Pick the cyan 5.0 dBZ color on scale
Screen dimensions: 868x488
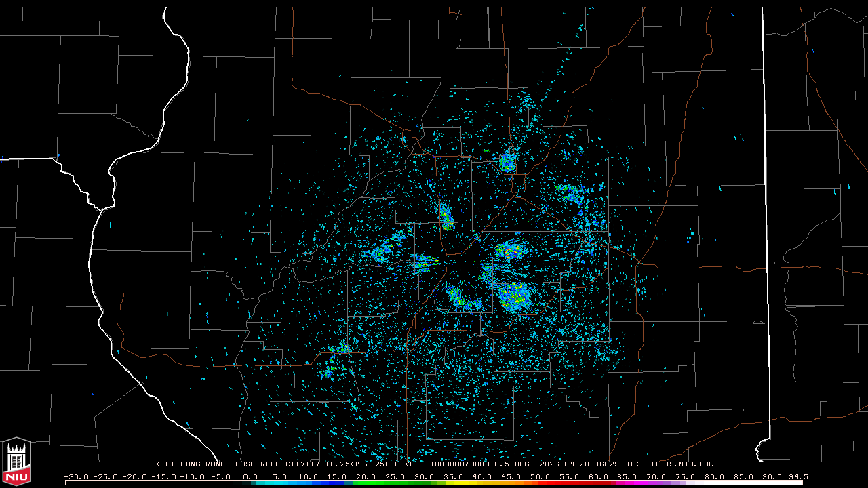click(279, 483)
